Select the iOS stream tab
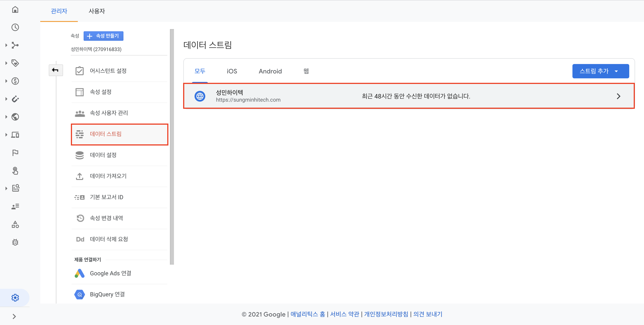The height and width of the screenshot is (325, 644). coord(231,71)
